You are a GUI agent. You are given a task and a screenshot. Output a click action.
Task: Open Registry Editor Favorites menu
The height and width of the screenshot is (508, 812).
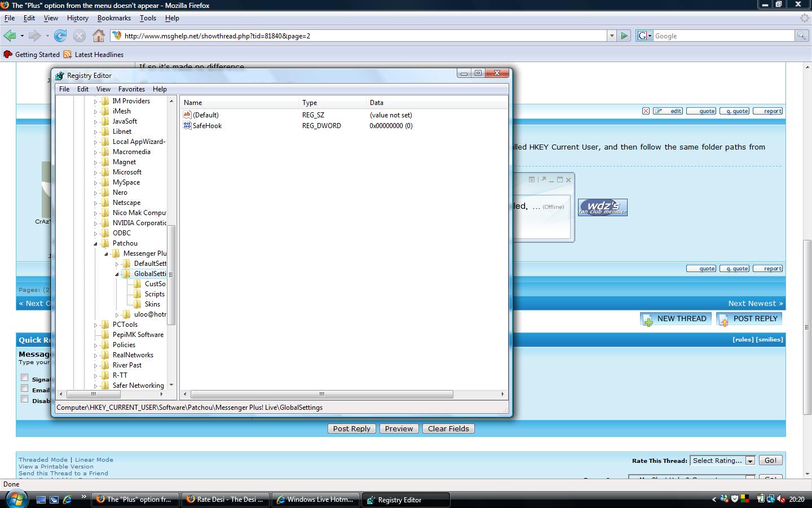pos(131,89)
